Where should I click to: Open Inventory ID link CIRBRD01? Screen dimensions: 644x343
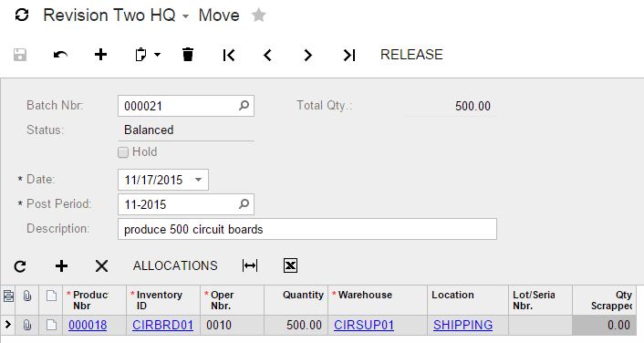coord(162,326)
